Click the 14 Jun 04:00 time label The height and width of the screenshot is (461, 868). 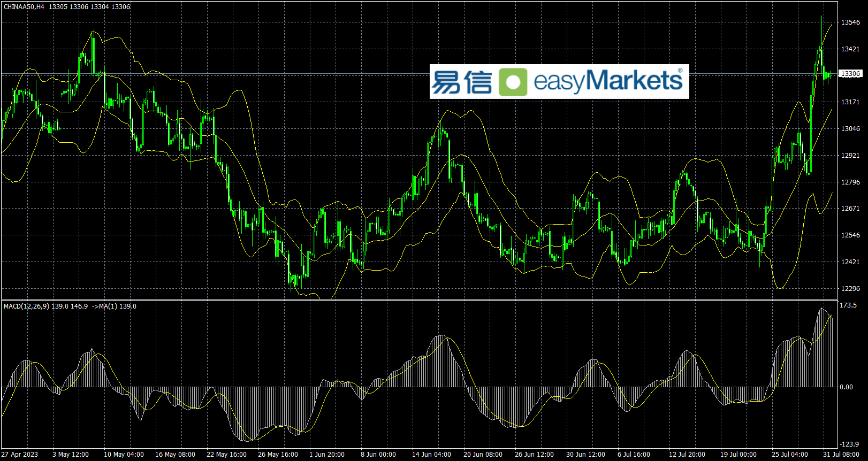click(431, 455)
